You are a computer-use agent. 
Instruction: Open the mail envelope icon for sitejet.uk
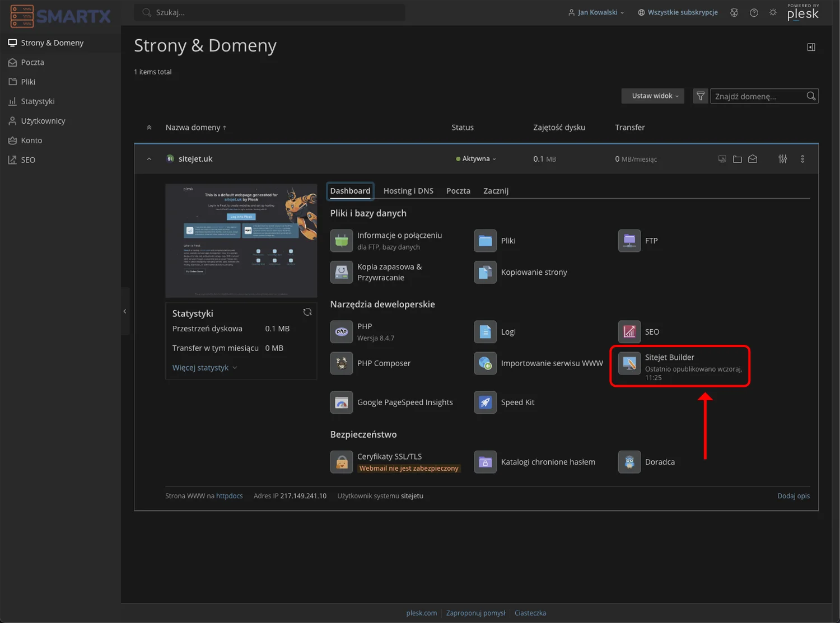[x=752, y=158]
